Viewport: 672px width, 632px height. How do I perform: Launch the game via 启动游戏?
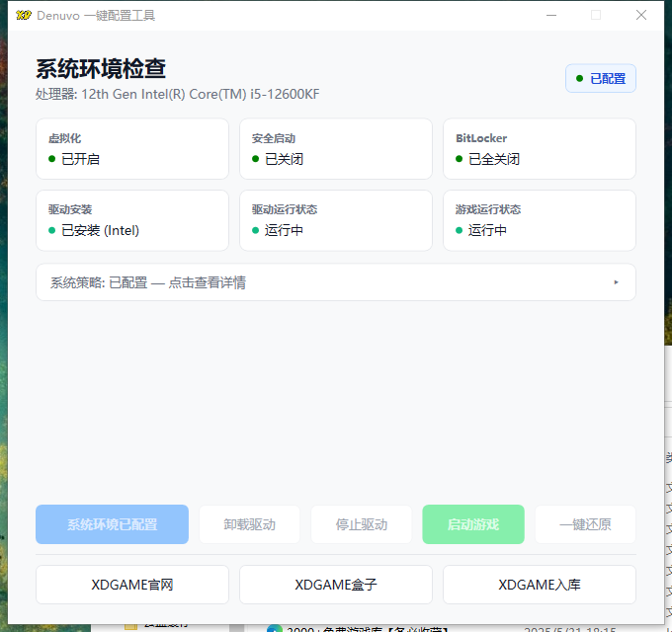coord(472,524)
